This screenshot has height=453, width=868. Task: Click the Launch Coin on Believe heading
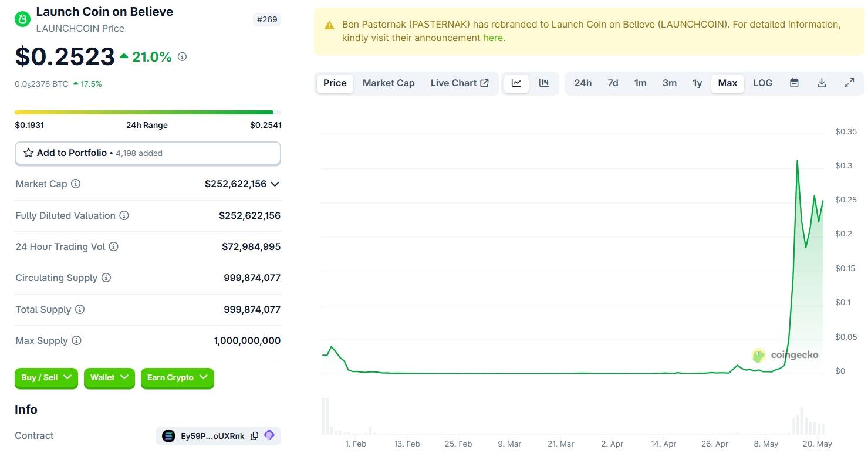click(x=104, y=12)
